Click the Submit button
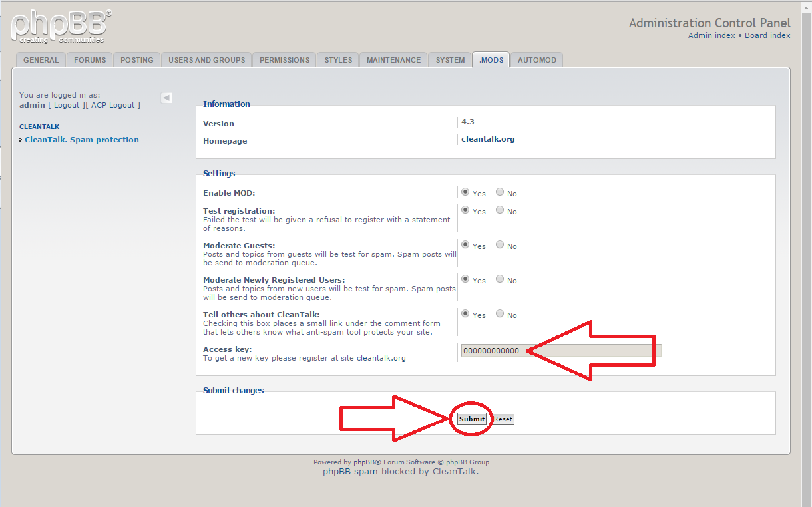This screenshot has height=507, width=812. coord(471,419)
